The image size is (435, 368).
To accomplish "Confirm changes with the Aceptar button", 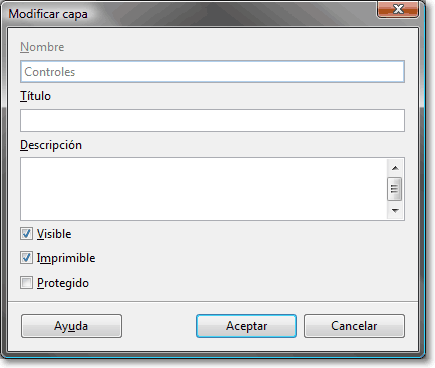I will [x=246, y=326].
